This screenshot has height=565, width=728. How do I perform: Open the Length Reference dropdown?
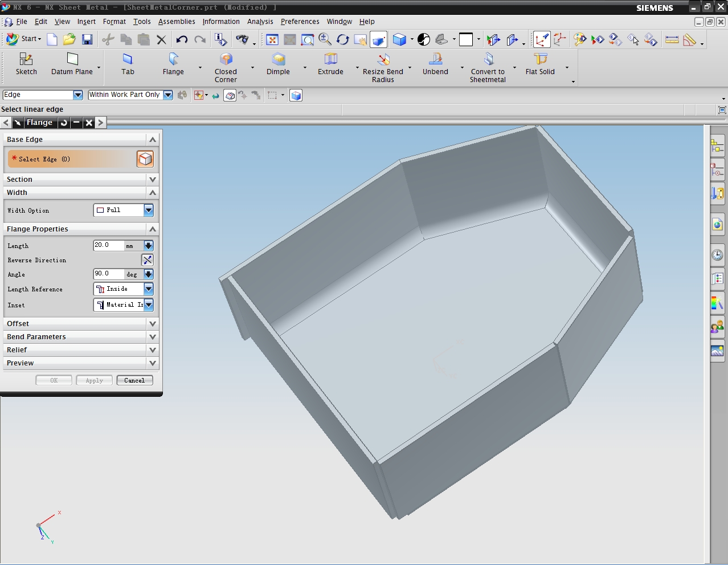pyautogui.click(x=149, y=289)
